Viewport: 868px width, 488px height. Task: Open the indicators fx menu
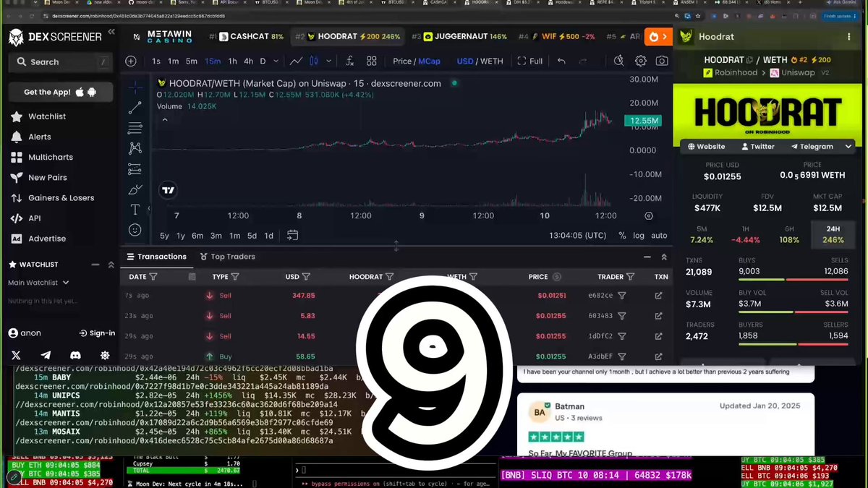[x=349, y=61]
